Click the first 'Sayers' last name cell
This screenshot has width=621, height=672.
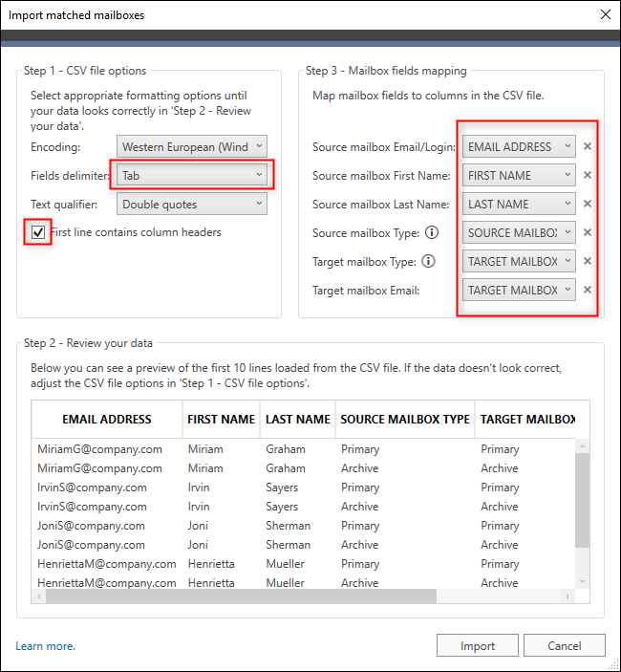tap(282, 488)
